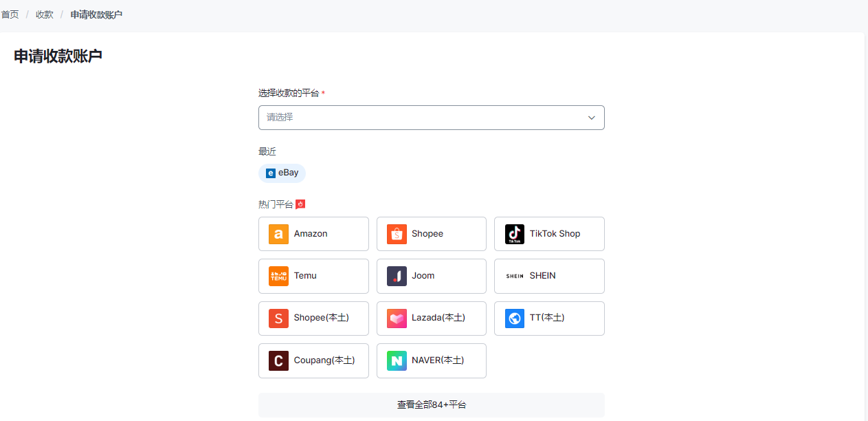Viewport: 868px width, 421px height.
Task: Choose the TT(本土) platform label
Action: (x=547, y=318)
